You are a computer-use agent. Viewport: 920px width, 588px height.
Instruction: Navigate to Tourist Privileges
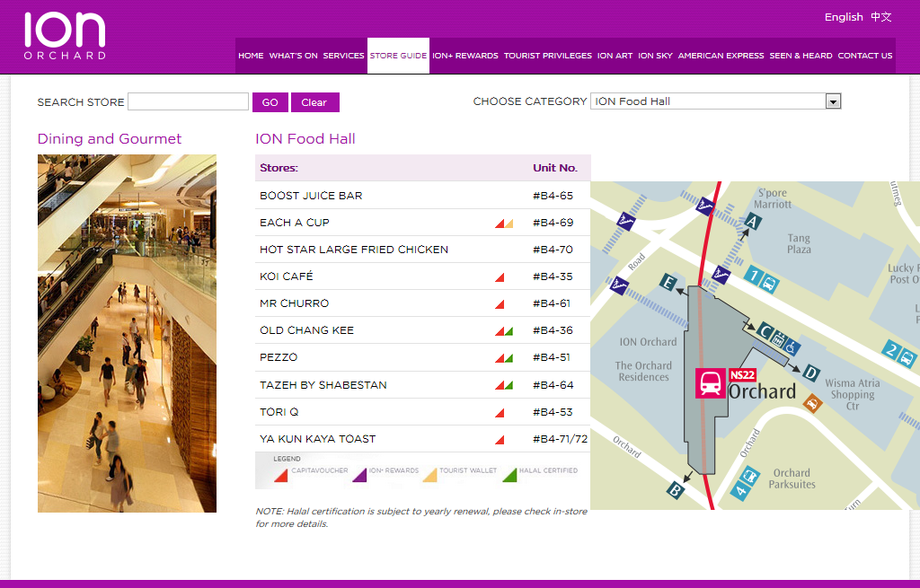[548, 56]
